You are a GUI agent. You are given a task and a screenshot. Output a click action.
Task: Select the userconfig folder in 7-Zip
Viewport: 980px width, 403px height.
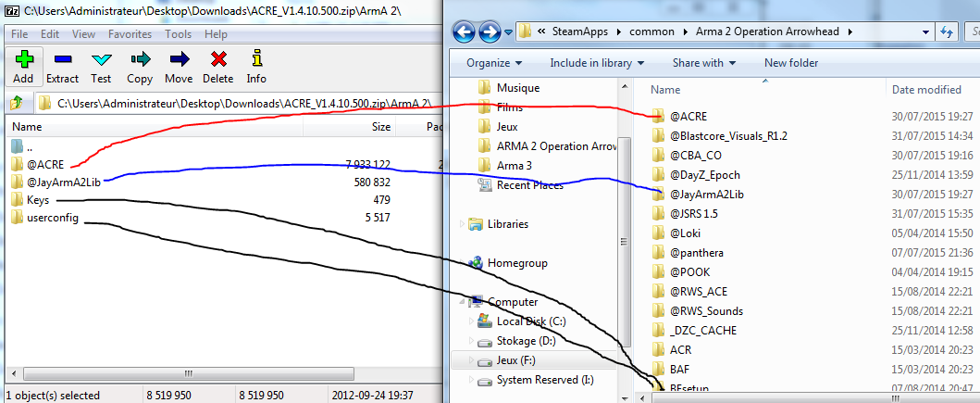(x=44, y=218)
